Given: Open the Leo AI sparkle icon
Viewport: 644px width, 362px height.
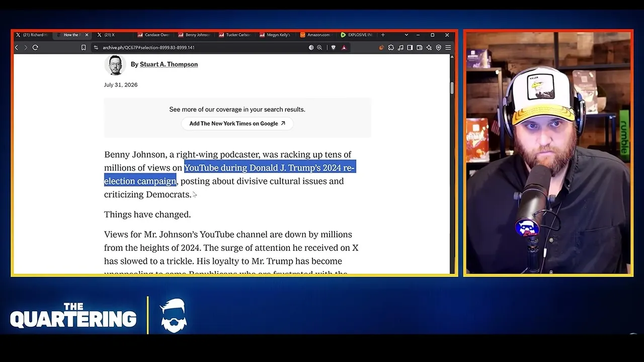Looking at the screenshot, I should [x=429, y=47].
